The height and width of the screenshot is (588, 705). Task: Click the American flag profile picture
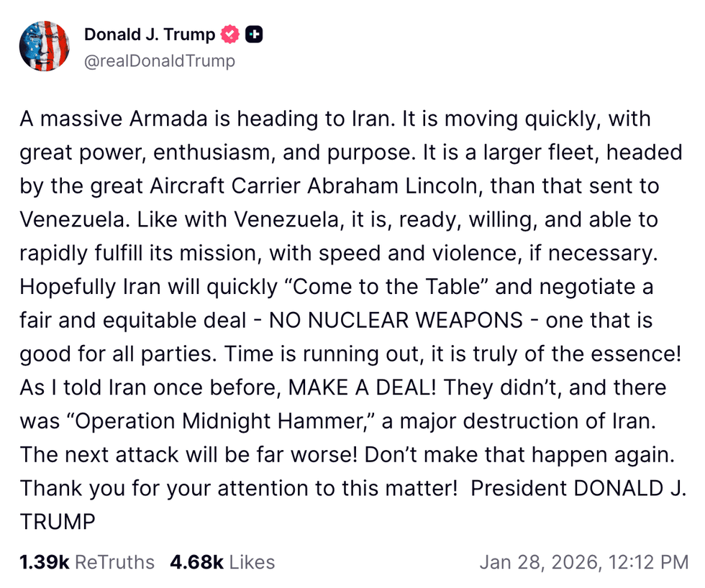45,45
